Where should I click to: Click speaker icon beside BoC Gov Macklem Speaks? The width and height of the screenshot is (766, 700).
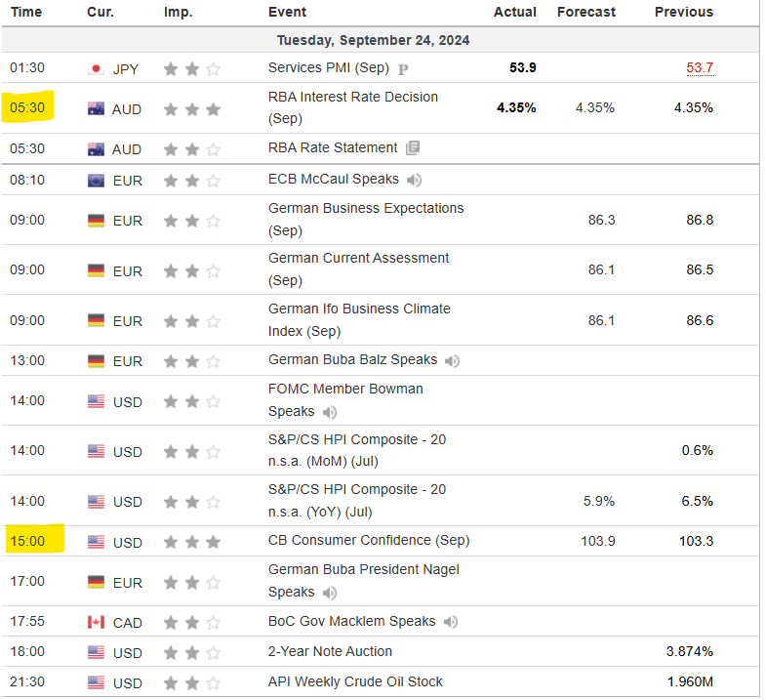tap(450, 622)
